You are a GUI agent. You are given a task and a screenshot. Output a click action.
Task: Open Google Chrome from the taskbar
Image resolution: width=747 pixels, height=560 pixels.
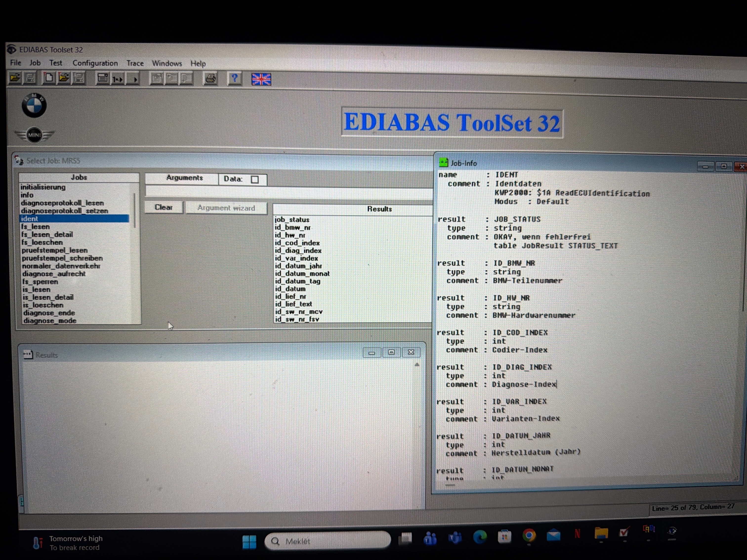tap(529, 535)
